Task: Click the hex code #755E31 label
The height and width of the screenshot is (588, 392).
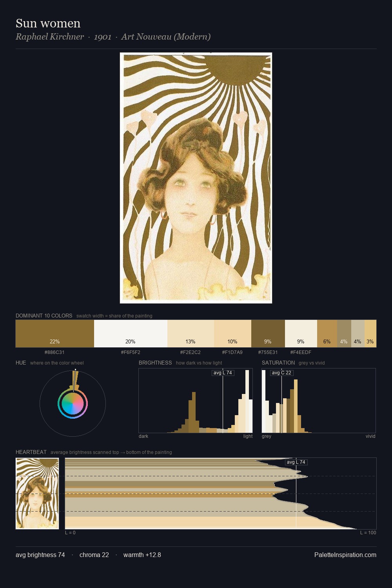Action: tap(268, 352)
